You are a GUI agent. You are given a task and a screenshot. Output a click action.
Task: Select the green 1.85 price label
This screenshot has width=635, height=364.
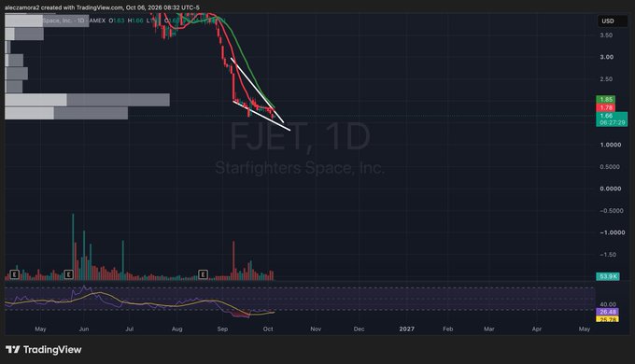[606, 99]
